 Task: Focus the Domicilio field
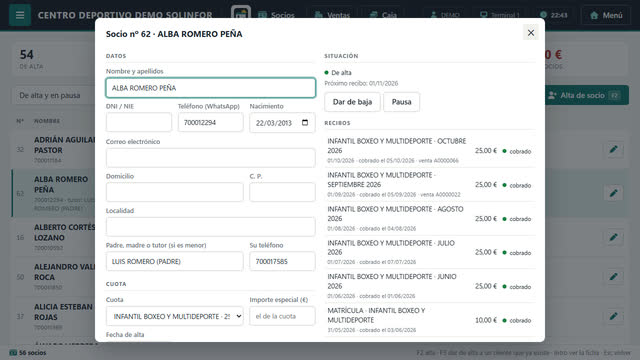(175, 192)
